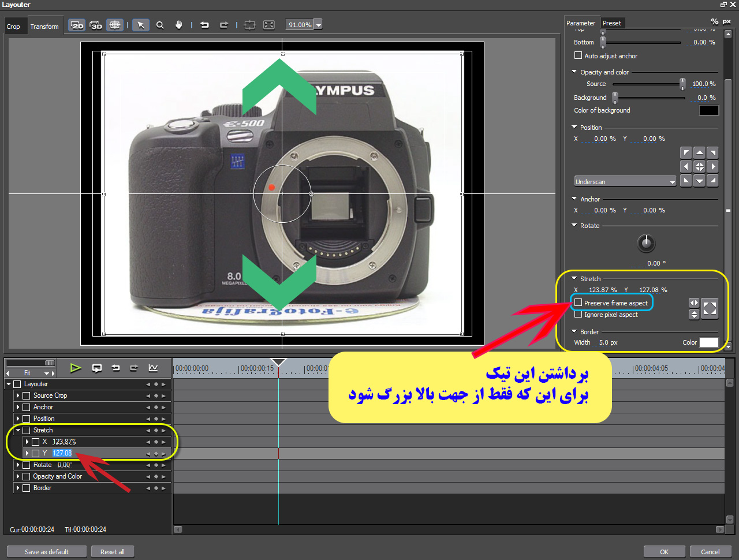Click redo in the keyframe timeline toolbar
Screen dimensions: 739x560
click(x=134, y=368)
